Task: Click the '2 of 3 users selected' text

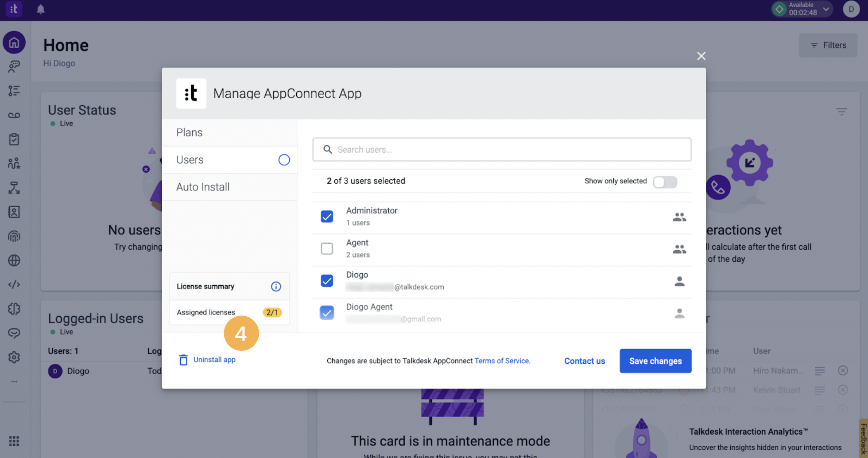Action: [366, 181]
